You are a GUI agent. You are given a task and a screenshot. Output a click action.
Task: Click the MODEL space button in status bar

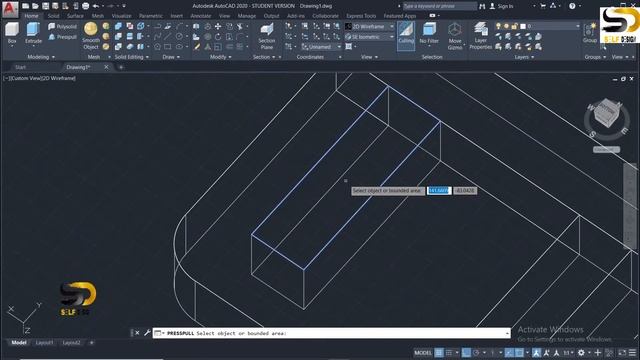click(x=423, y=353)
